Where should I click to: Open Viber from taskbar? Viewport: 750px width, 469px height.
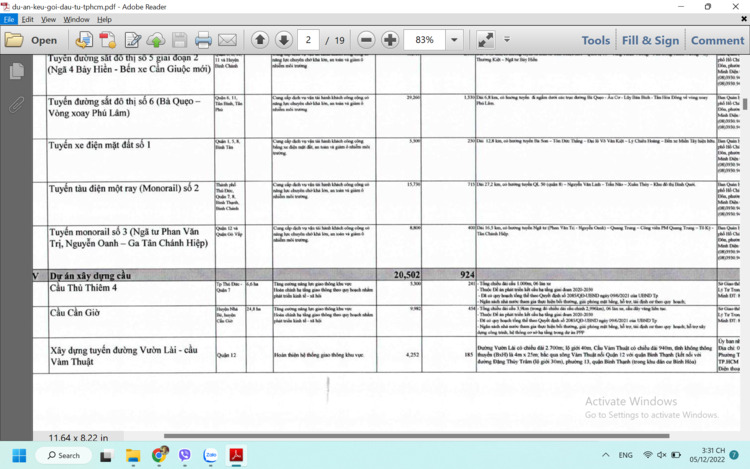[x=185, y=455]
